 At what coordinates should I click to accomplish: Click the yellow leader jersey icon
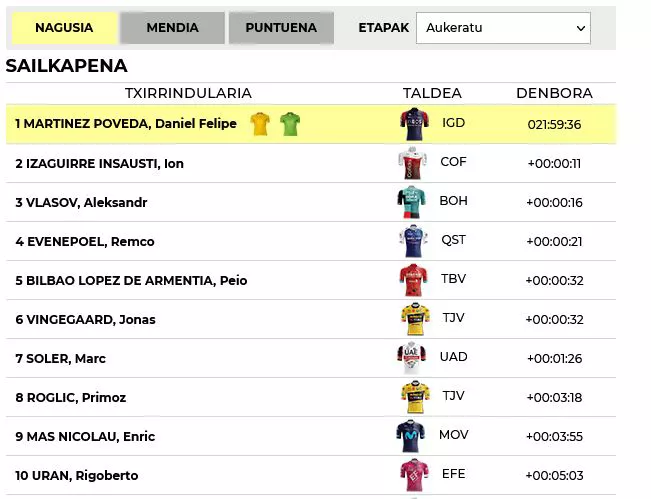(259, 124)
